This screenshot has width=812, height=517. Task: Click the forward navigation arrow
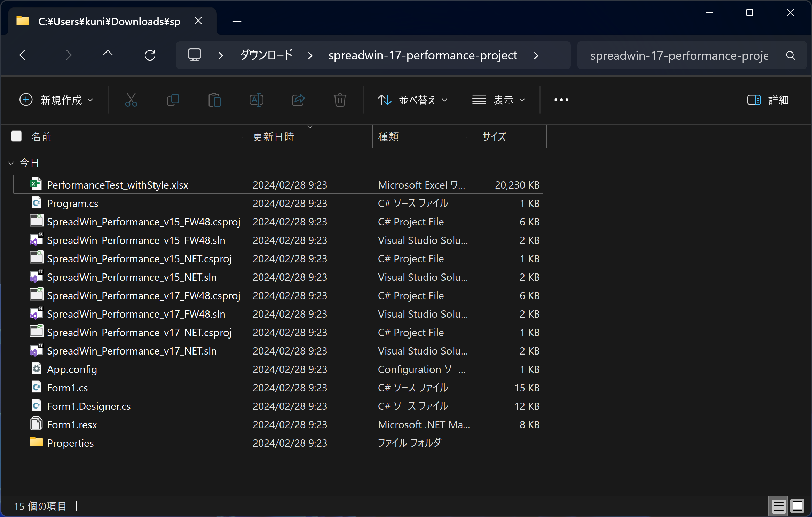(66, 55)
